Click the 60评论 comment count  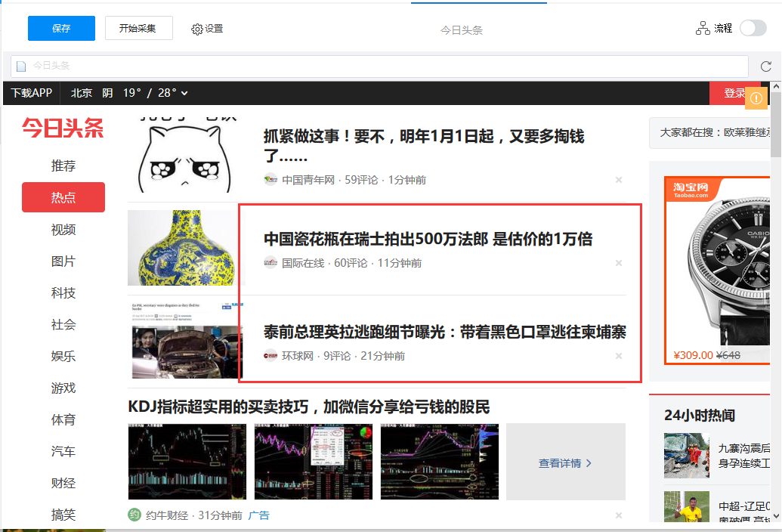tap(351, 263)
